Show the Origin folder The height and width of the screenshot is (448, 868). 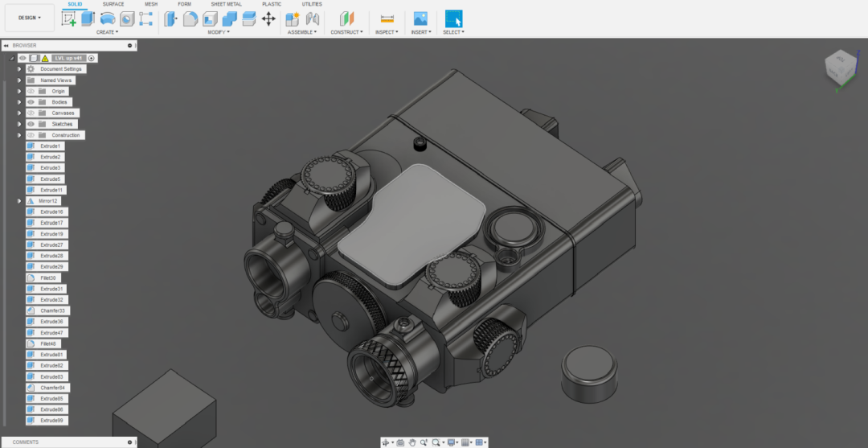coord(31,91)
